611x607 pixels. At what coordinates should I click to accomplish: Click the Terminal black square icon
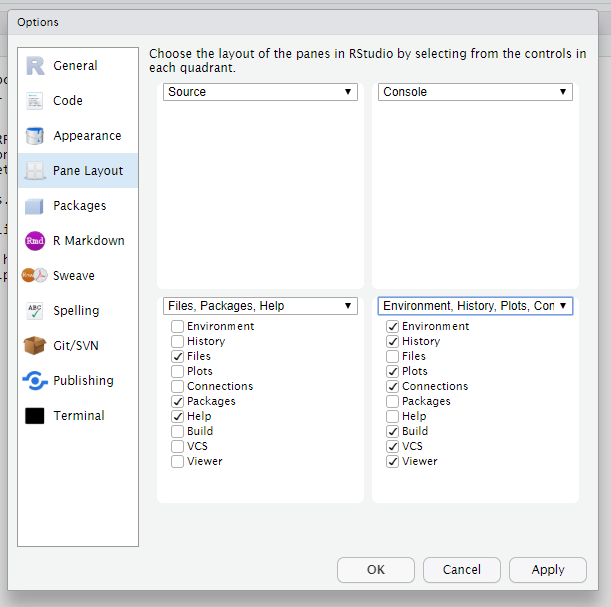pos(35,416)
